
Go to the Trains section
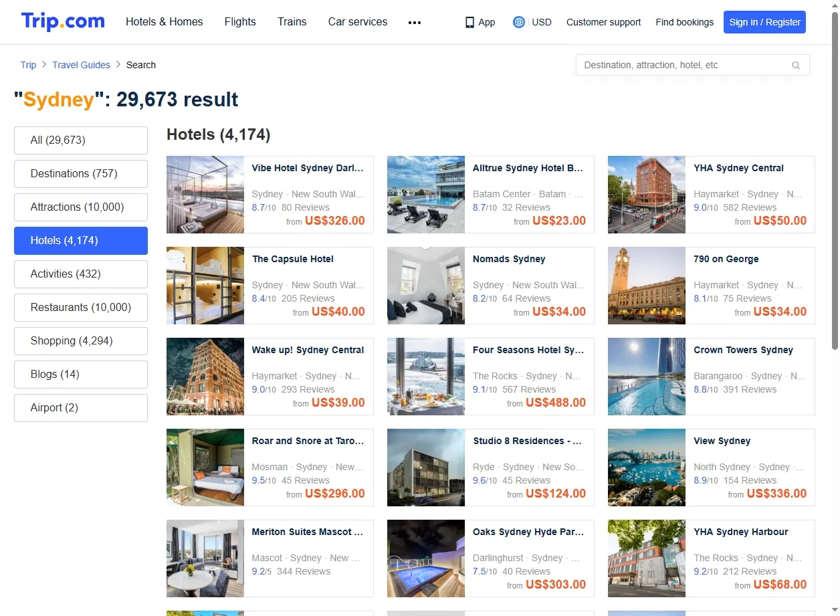pyautogui.click(x=292, y=21)
